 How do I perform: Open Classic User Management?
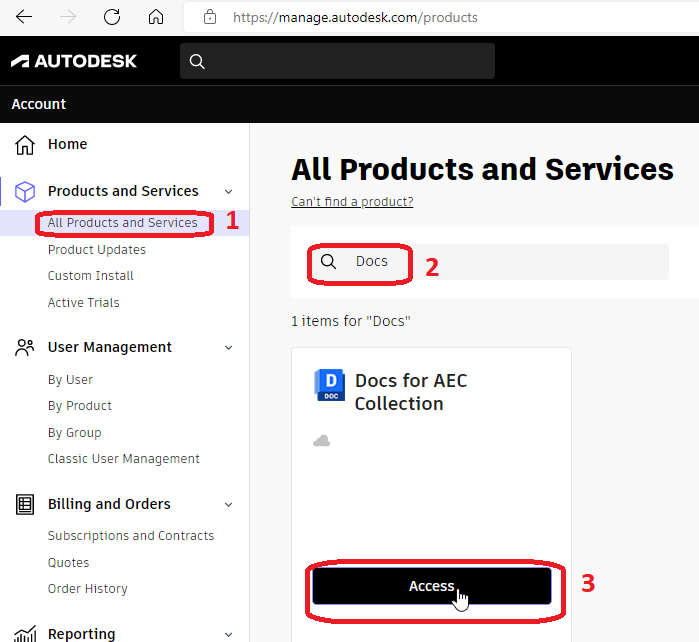pyautogui.click(x=123, y=459)
